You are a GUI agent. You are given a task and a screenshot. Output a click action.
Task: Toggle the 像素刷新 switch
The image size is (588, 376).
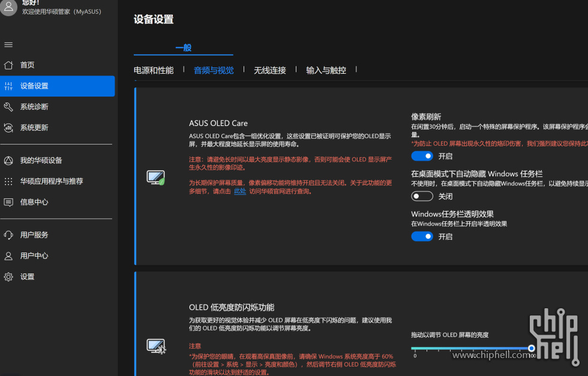point(422,156)
